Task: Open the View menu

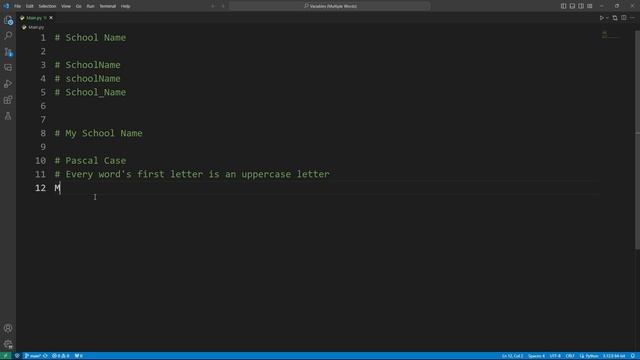Action: (66, 6)
